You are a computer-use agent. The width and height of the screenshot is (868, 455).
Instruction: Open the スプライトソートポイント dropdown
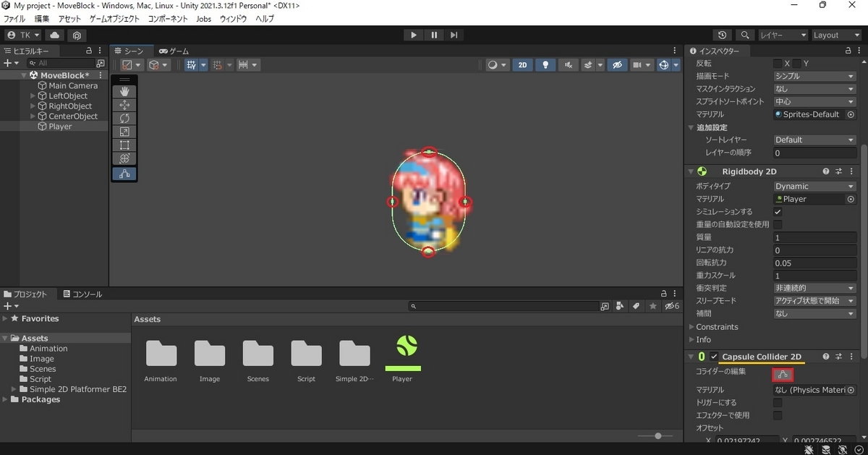point(814,101)
